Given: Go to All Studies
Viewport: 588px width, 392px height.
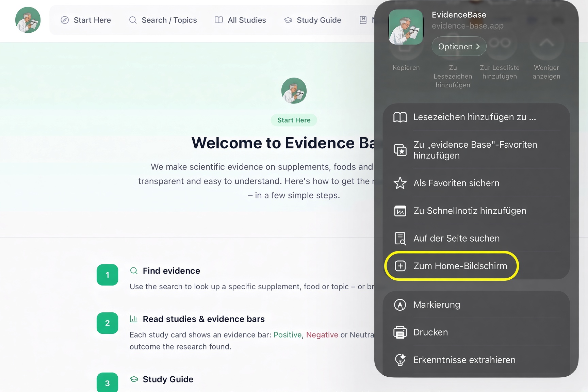Looking at the screenshot, I should 240,20.
